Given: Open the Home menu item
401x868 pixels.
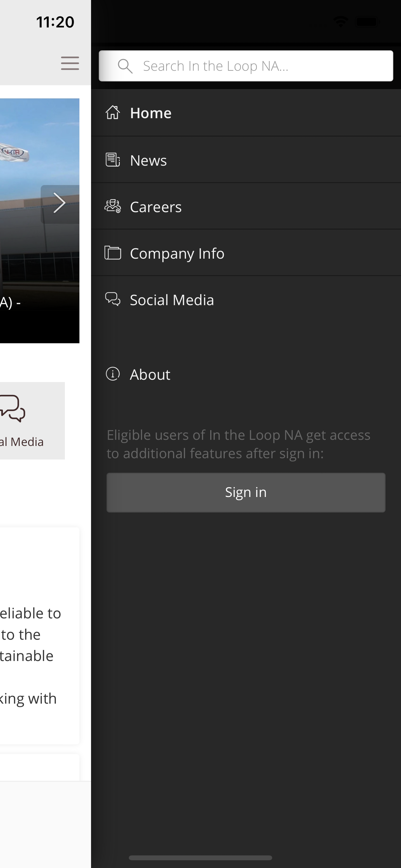Looking at the screenshot, I should 246,113.
